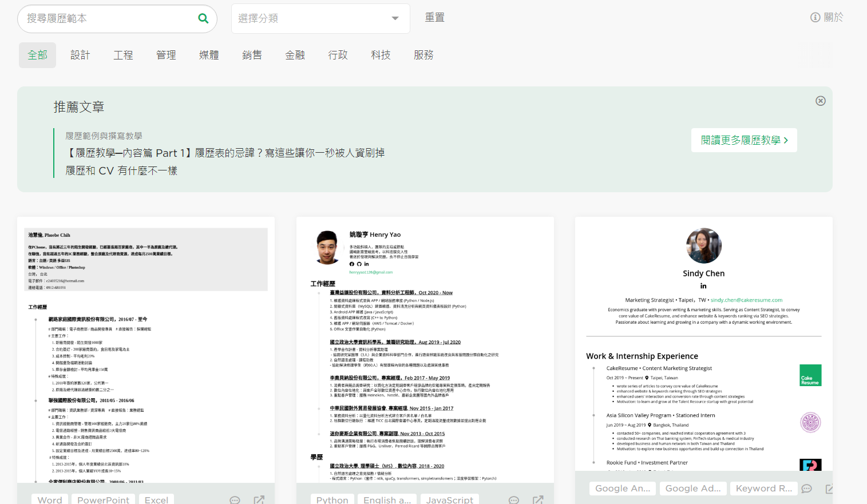Click LinkedIn icon under Sindy Chen's name
867x504 pixels.
click(703, 286)
